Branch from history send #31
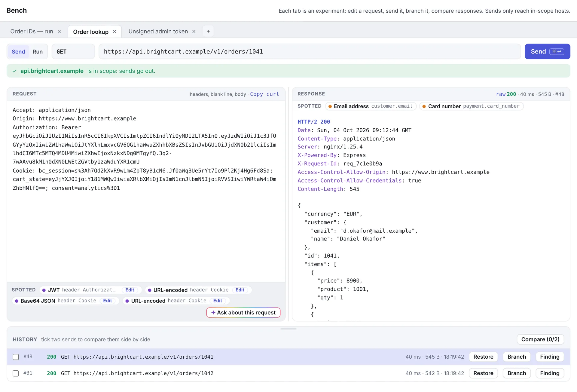The image size is (577, 392). [x=517, y=373]
